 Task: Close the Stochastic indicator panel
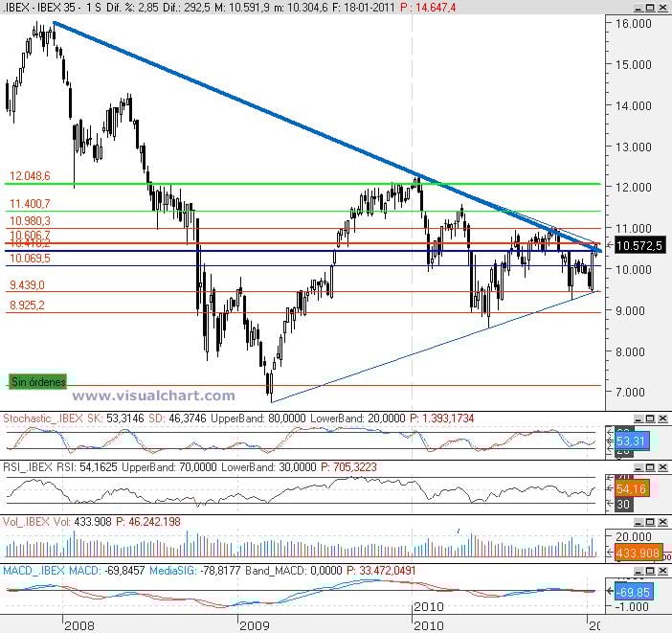tap(662, 418)
